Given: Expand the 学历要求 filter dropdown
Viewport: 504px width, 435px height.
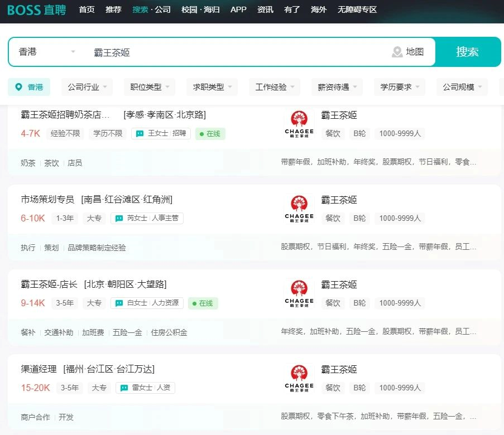Looking at the screenshot, I should tap(400, 87).
